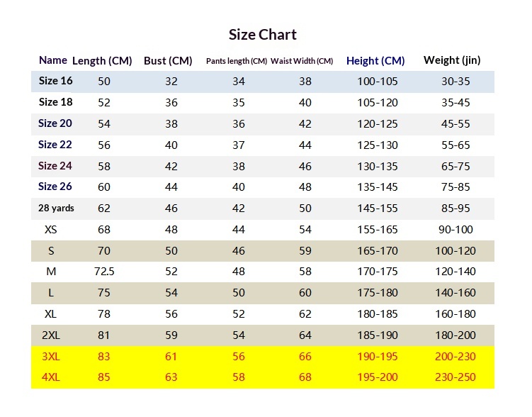Select the XS row label
Image resolution: width=532 pixels, height=417 pixels.
click(51, 230)
